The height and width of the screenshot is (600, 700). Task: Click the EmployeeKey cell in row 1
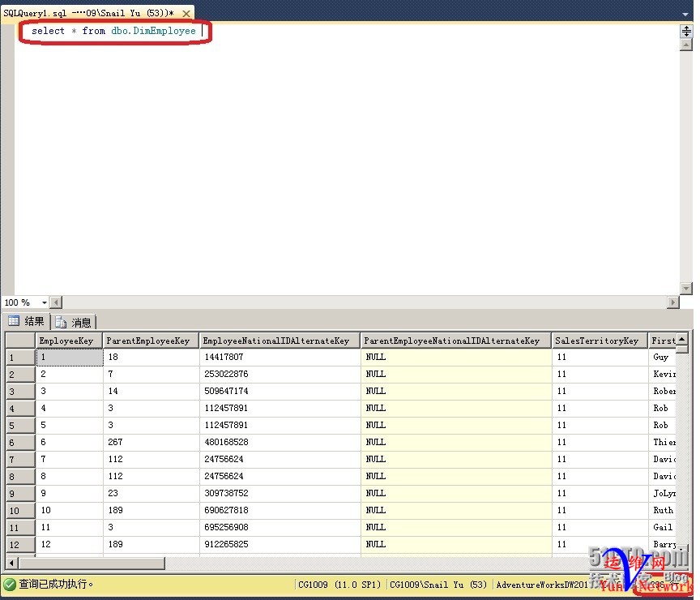pos(69,357)
